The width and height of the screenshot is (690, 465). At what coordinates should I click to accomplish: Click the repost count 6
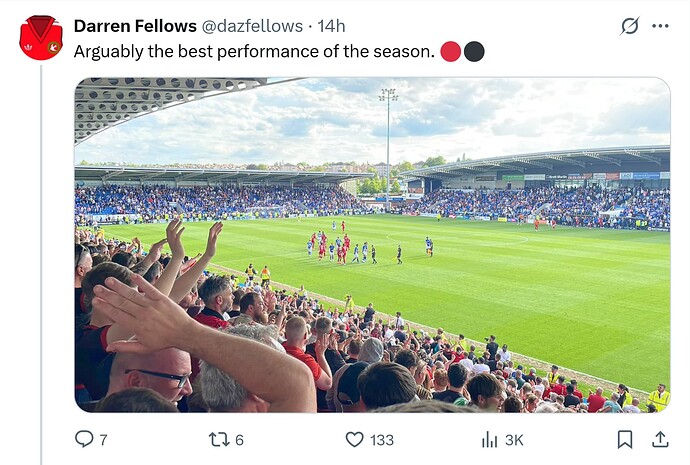(239, 439)
